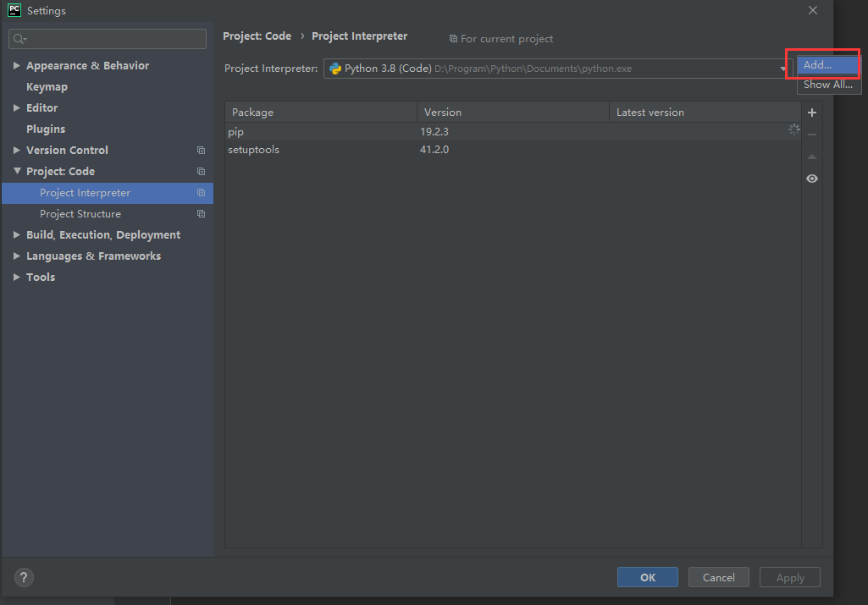
Task: Click the icon beside For current project
Action: click(x=453, y=39)
